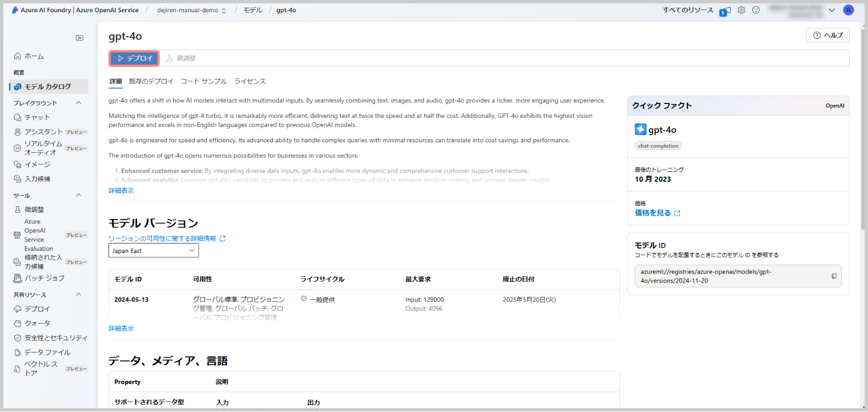
Task: Click the gpt-4o breadcrumb
Action: click(x=286, y=10)
